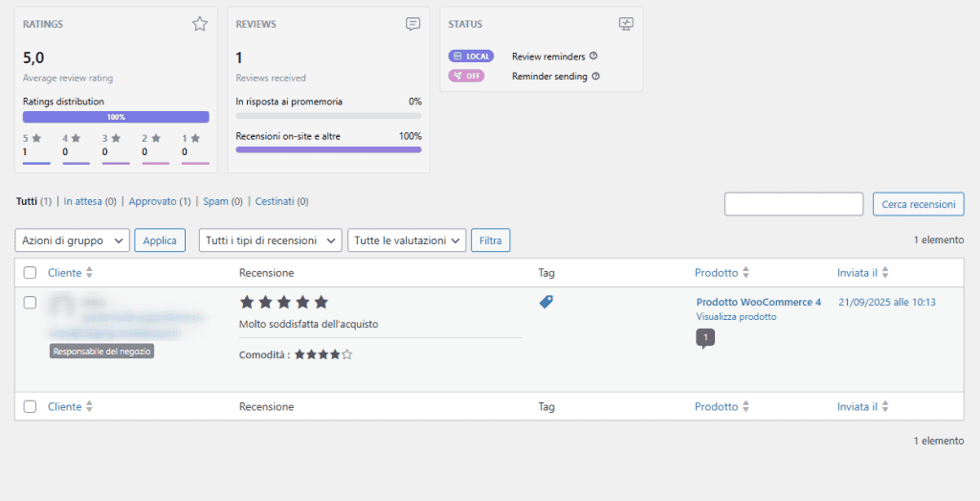Click the Applica button
This screenshot has width=980, height=501.
[160, 240]
